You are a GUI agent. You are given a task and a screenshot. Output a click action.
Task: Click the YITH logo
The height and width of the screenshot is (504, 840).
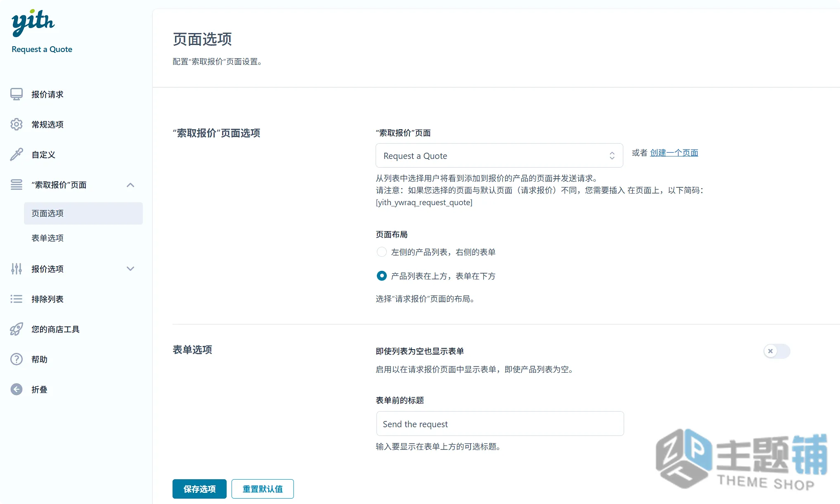33,23
